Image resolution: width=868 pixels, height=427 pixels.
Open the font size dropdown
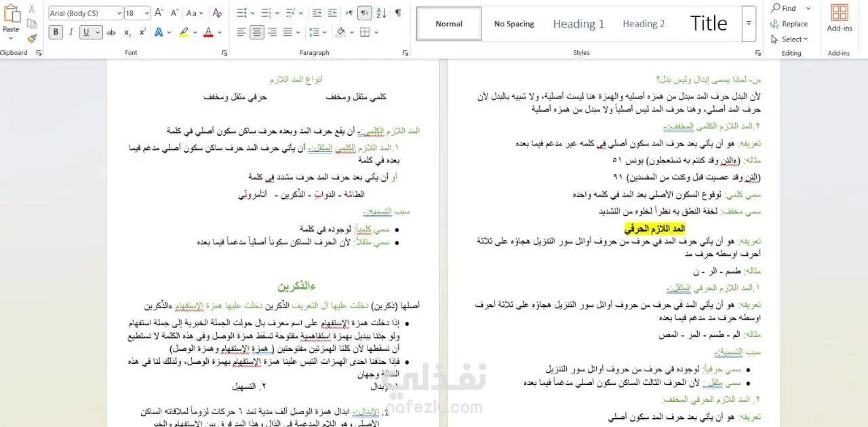click(x=137, y=13)
